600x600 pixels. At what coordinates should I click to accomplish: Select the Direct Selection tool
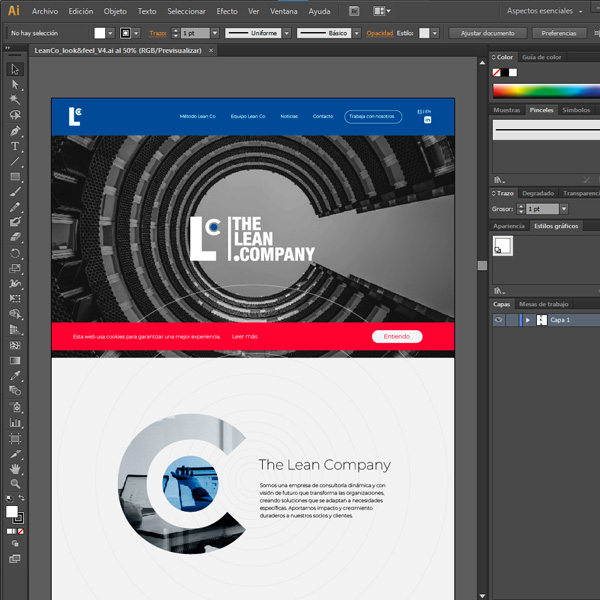tap(15, 85)
